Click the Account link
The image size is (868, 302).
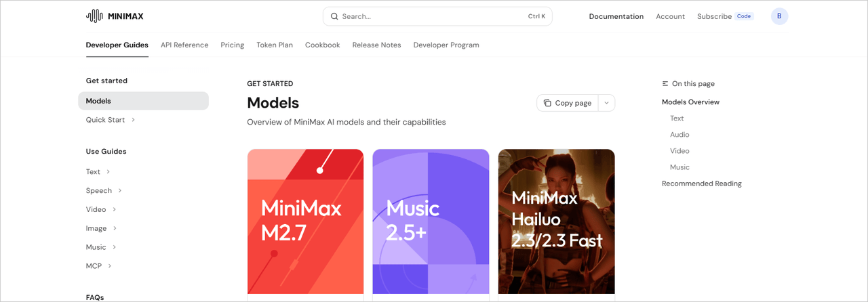click(670, 16)
